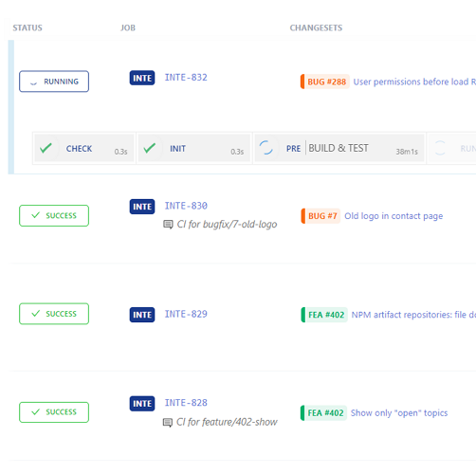Click the INTE badge beside INTE-830
The height and width of the screenshot is (474, 476).
[142, 207]
